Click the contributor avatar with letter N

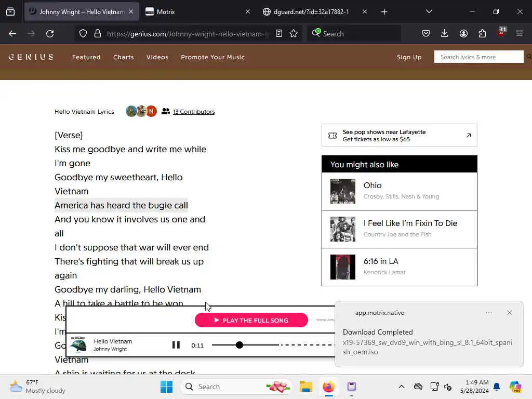pyautogui.click(x=151, y=111)
